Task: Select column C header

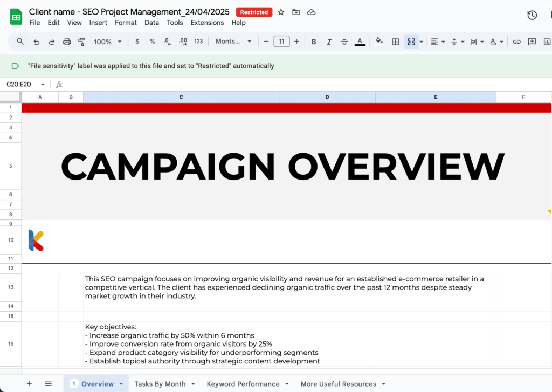Action: (181, 97)
